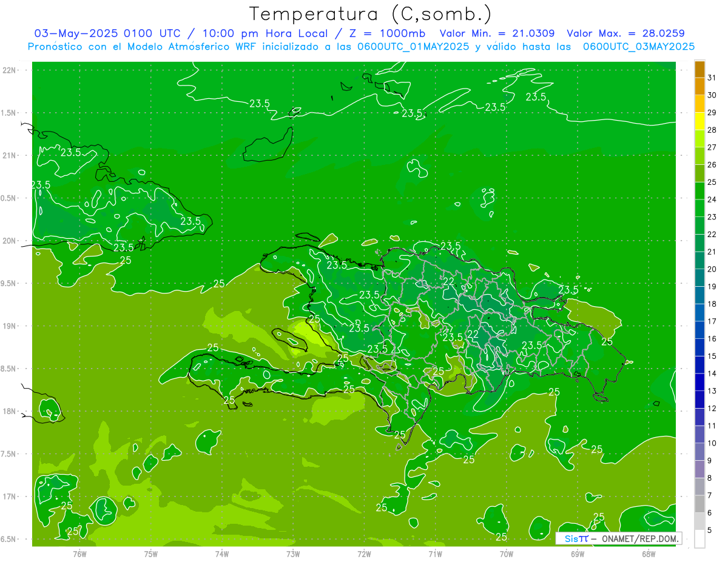Click the '8.5N' latitude axis label
728x562 pixels.
pos(8,369)
